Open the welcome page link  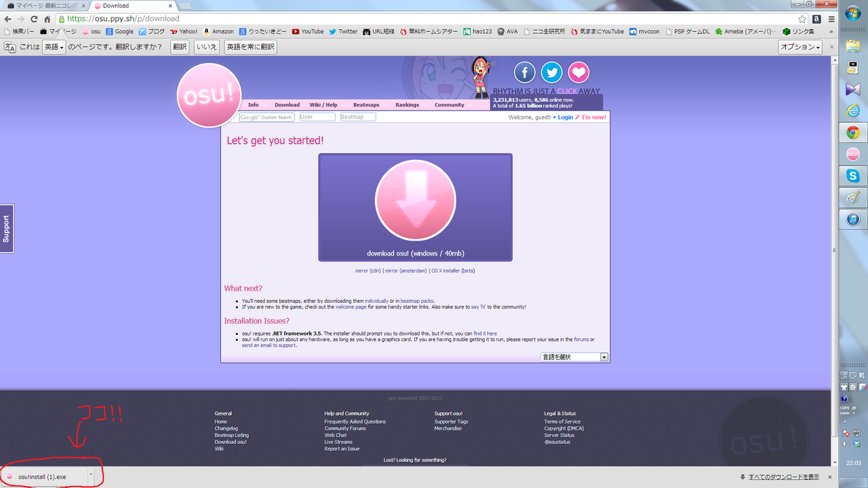pyautogui.click(x=351, y=307)
